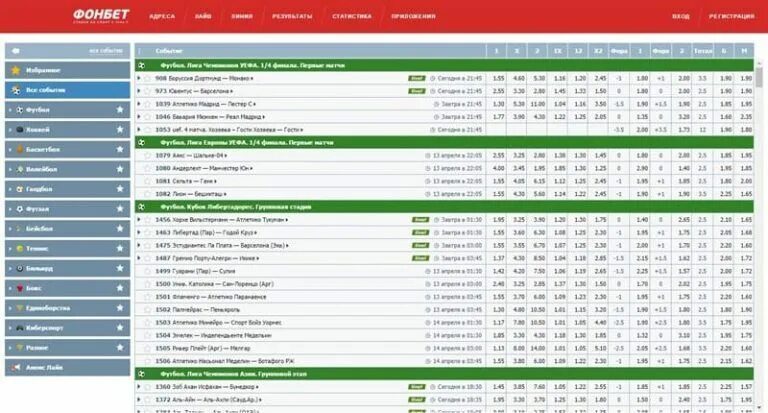The width and height of the screenshot is (768, 413).
Task: Click the Событие column header
Action: (x=169, y=51)
